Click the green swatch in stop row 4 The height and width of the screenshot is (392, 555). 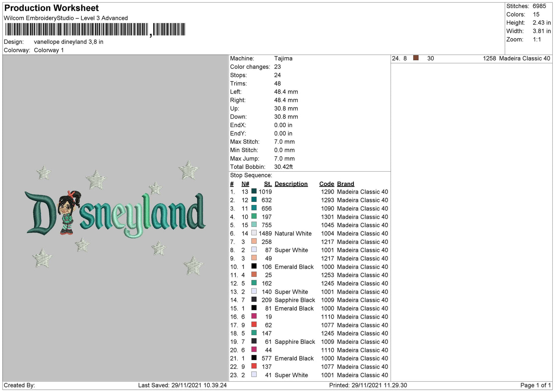click(254, 216)
